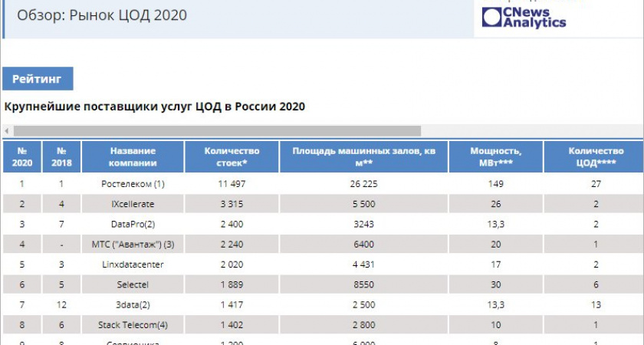Viewport: 644px width, 345px height.
Task: Click the 1 417 racks value
Action: point(232,305)
